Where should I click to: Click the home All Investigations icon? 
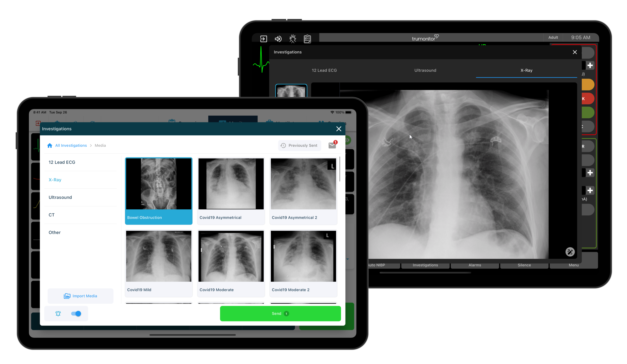pos(50,145)
